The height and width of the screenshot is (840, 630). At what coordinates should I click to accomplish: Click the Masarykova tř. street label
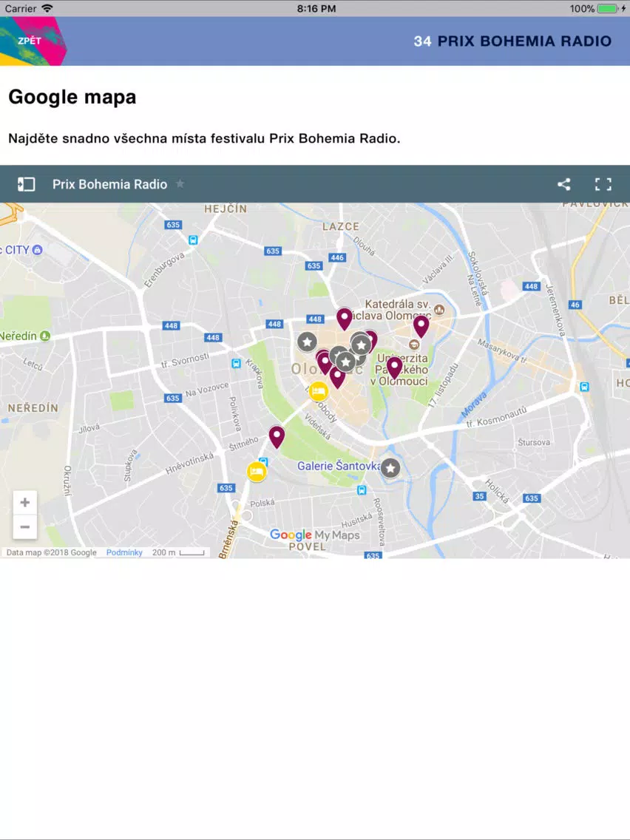(x=503, y=351)
